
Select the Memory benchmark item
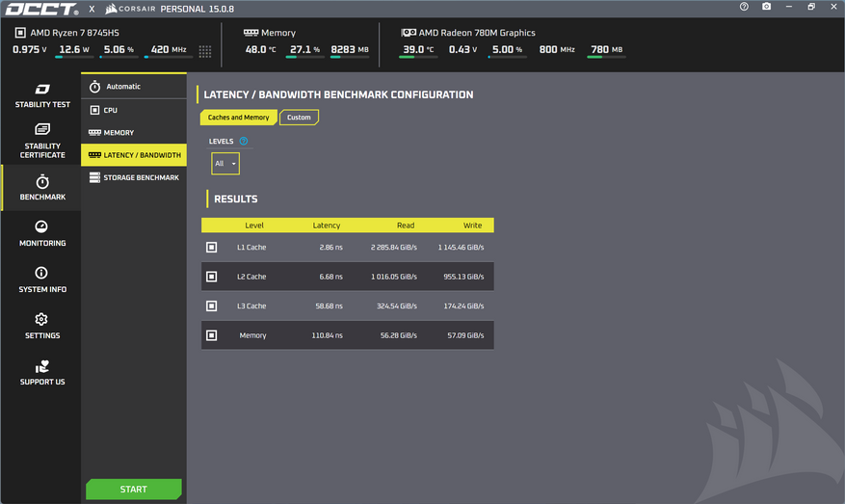coord(134,133)
